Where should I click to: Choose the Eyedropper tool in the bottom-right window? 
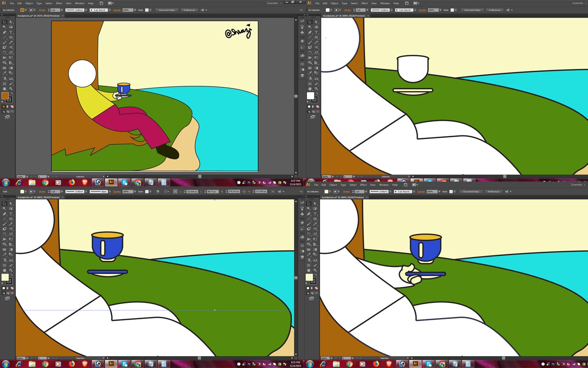(309, 254)
